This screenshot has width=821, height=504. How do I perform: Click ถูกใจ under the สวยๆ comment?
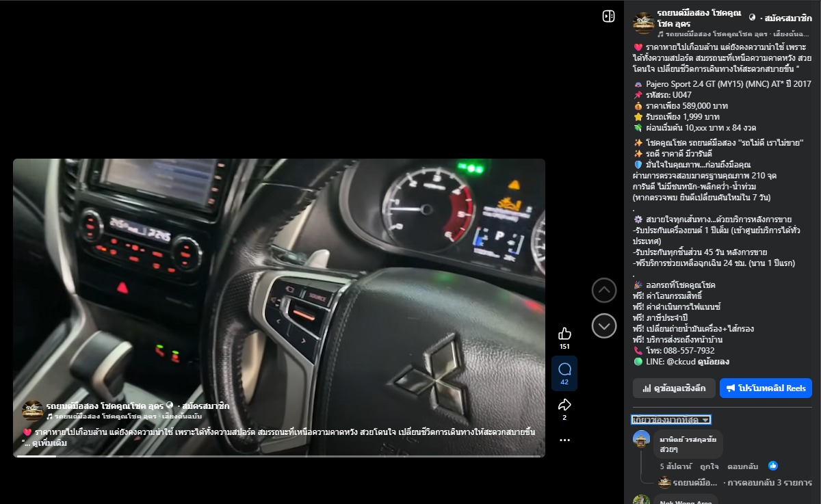(709, 466)
